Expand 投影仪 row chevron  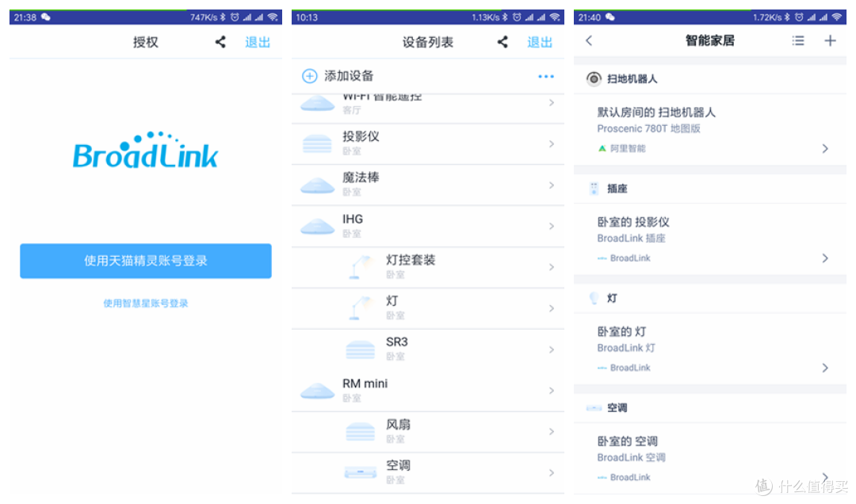click(x=552, y=144)
